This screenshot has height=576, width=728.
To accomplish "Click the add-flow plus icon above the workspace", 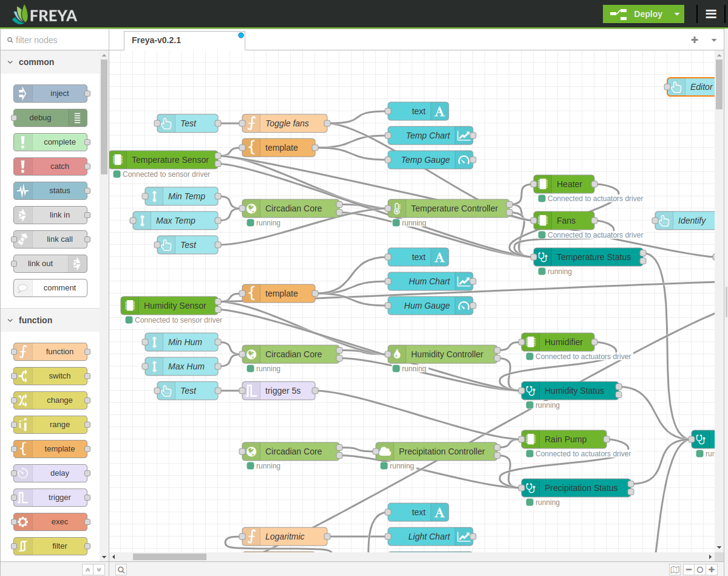I will (x=694, y=39).
